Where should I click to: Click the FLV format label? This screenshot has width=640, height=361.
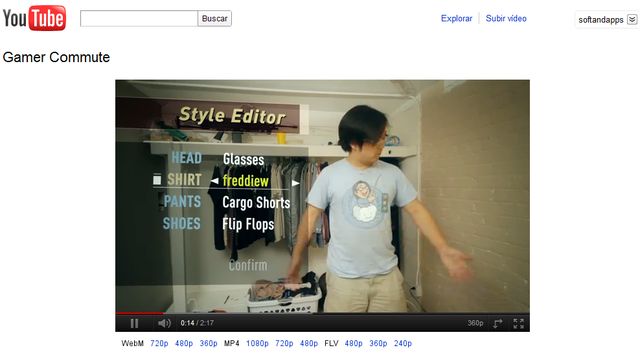coord(331,343)
